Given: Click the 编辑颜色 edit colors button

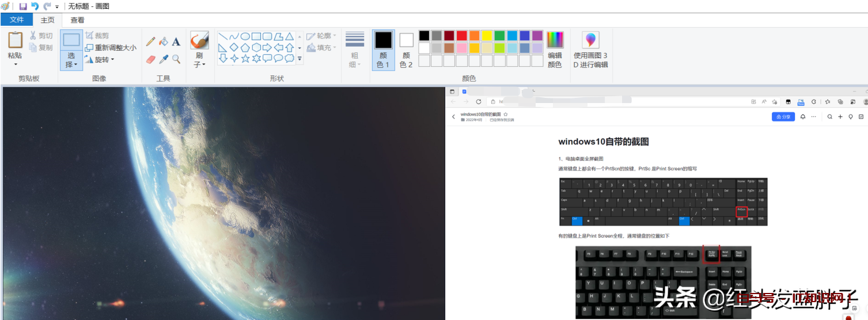Looking at the screenshot, I should click(555, 50).
